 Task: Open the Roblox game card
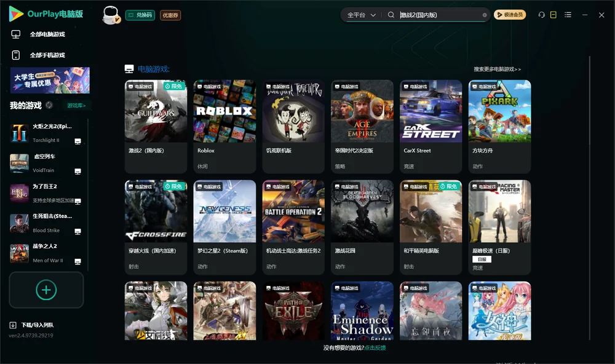224,127
